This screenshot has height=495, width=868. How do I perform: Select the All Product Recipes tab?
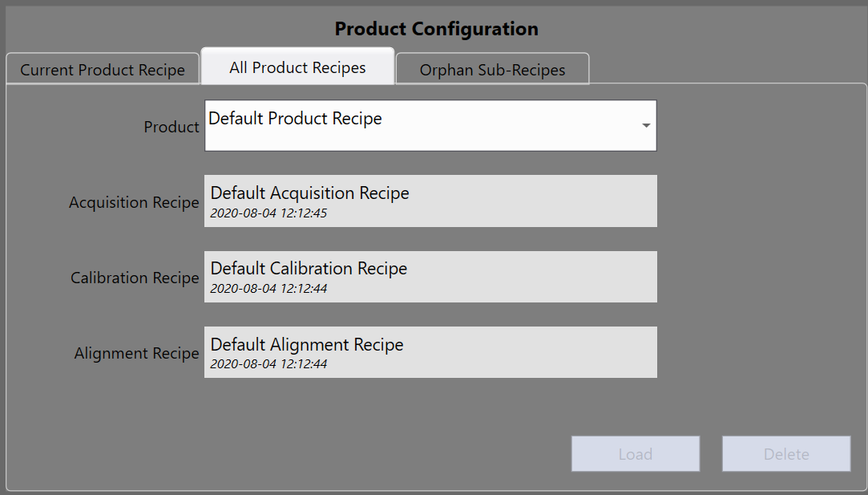[x=297, y=67]
